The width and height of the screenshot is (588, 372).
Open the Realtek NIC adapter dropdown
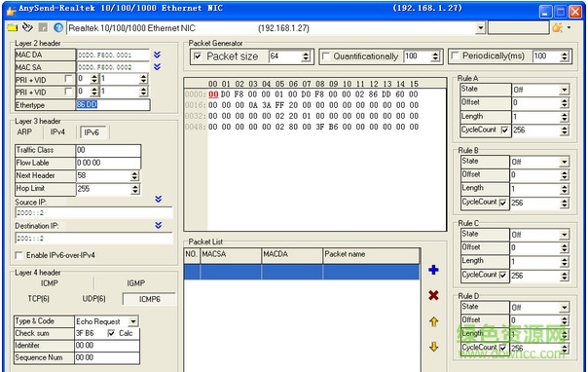click(x=480, y=27)
